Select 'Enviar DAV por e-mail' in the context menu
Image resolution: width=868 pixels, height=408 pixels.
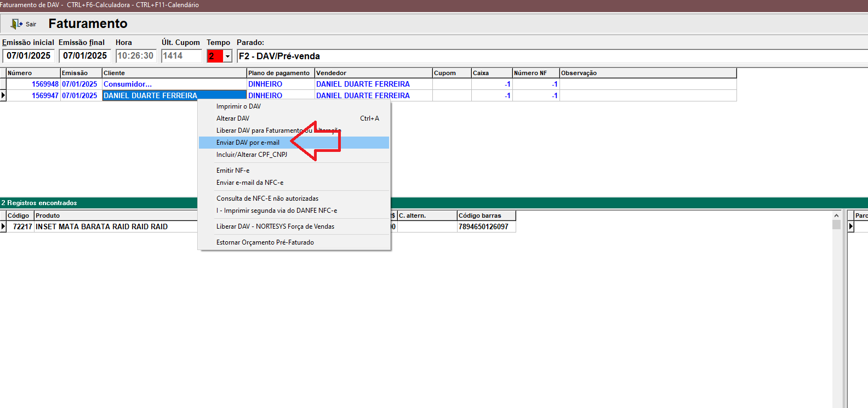pyautogui.click(x=248, y=143)
